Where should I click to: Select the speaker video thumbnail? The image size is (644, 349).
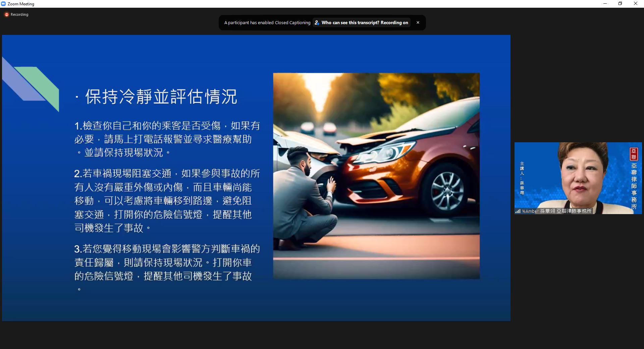click(x=578, y=178)
